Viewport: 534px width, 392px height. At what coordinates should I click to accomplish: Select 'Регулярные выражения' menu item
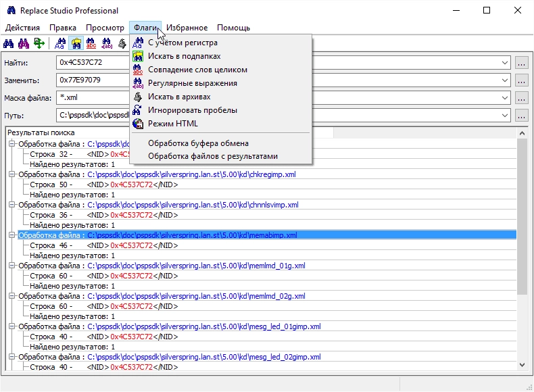click(x=221, y=83)
